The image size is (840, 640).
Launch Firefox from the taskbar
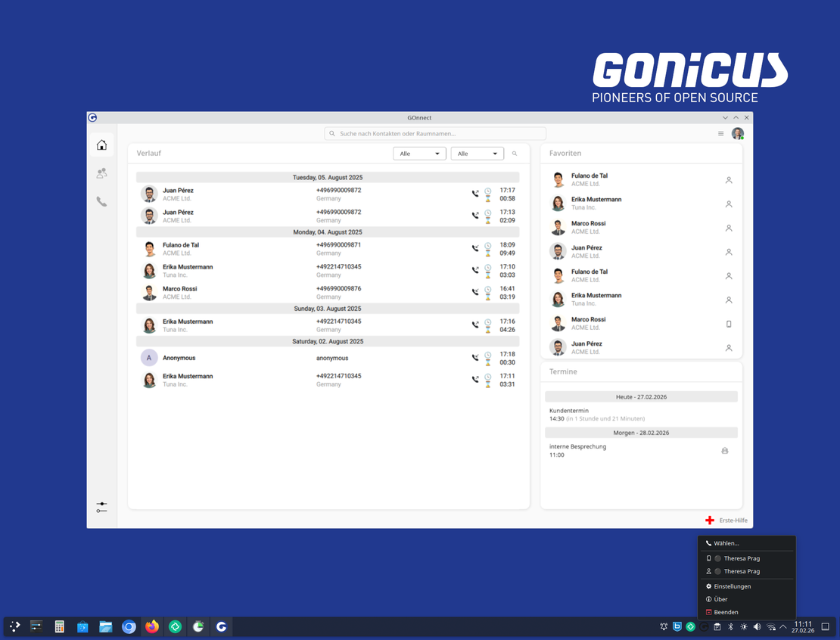[152, 626]
